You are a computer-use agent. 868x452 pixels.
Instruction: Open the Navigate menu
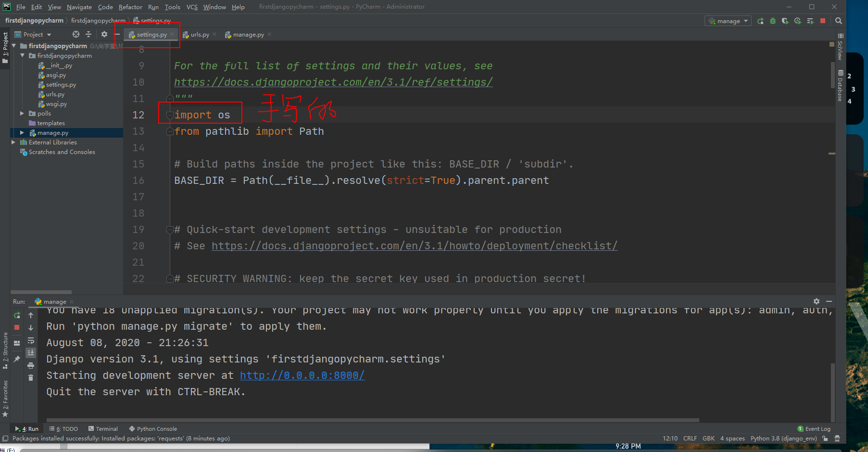click(79, 7)
